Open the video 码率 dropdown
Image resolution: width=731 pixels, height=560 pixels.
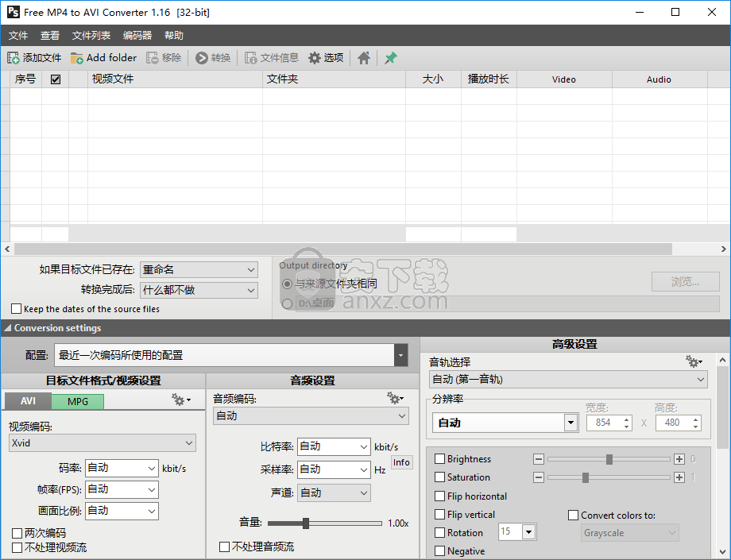[x=122, y=468]
